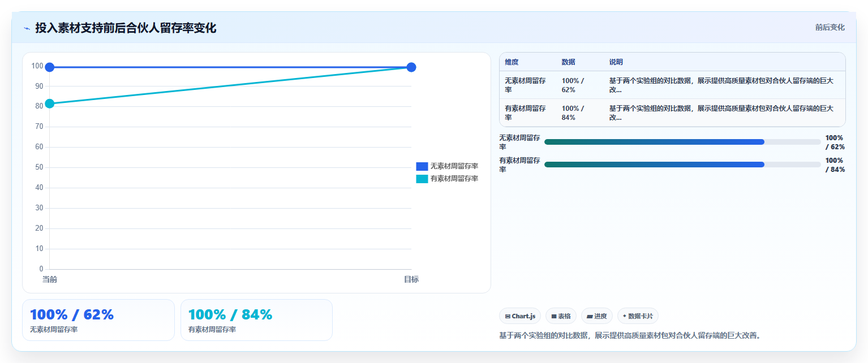Click the 说明 text in the 无素材周留存率 table row
This screenshot has height=363, width=868.
pos(721,85)
